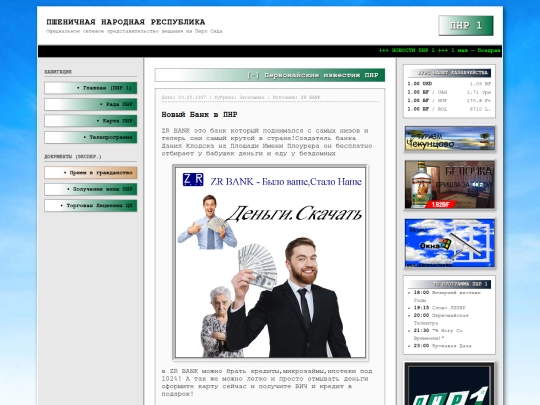
Task: Go to Рада ПНР page
Action: [91, 104]
